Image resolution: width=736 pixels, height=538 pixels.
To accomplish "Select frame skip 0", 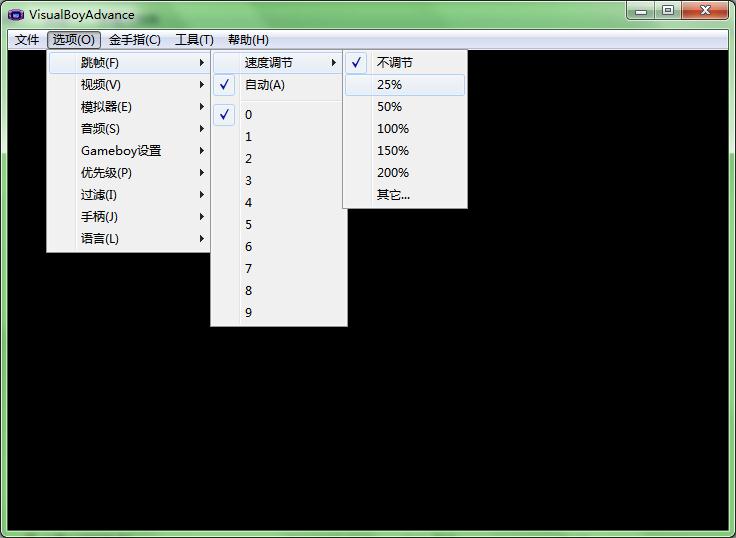I will click(279, 115).
